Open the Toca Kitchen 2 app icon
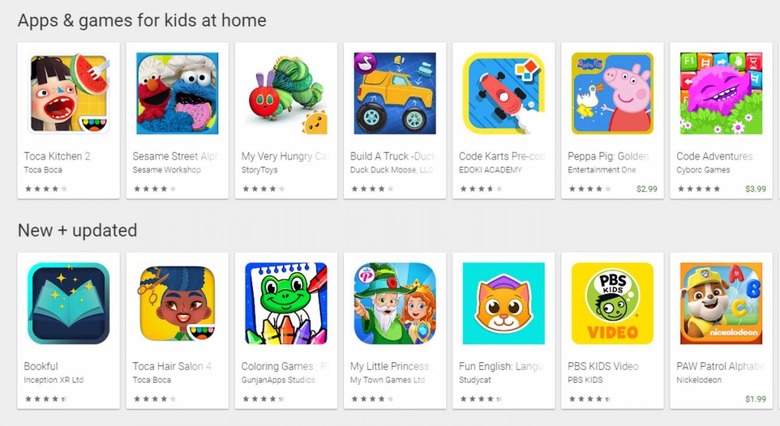Screen dimensions: 780x426 tap(69, 93)
